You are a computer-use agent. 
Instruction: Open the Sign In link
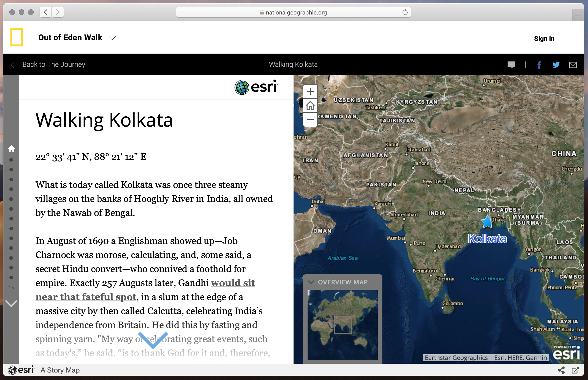pos(544,39)
